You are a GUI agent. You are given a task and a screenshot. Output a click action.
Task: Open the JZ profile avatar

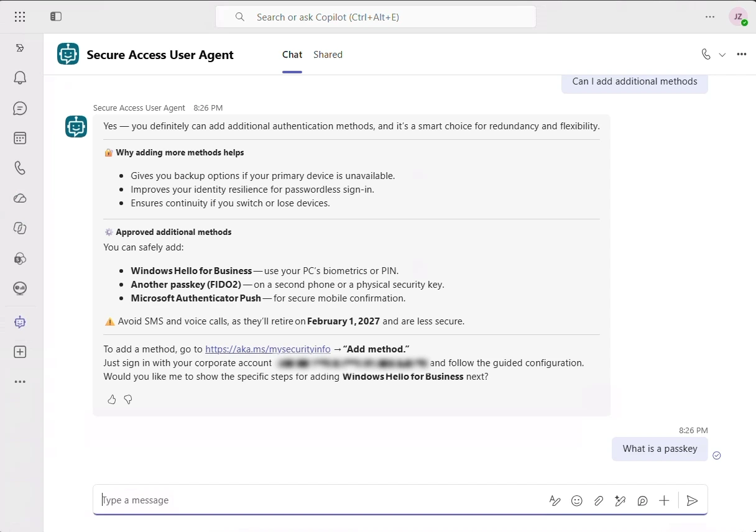(x=738, y=17)
